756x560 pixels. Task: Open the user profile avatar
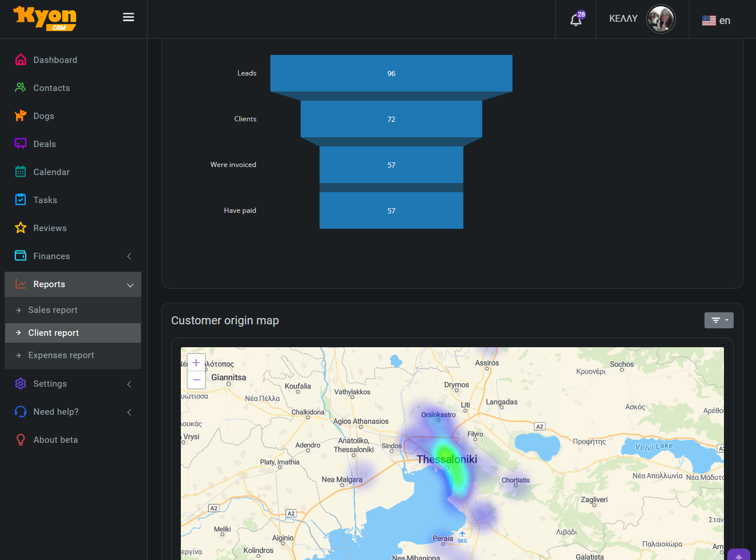(660, 19)
